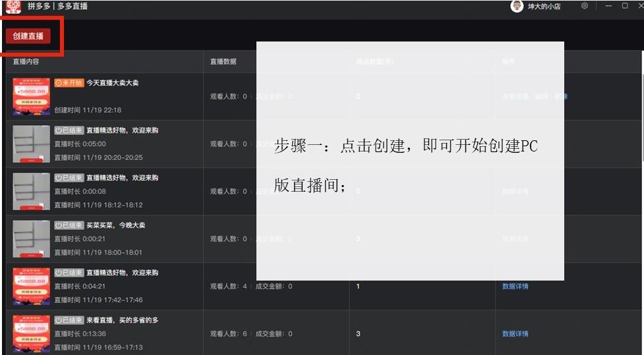Click 已结束 badge on the 18:12-18:12 stream
644x355 pixels.
pos(69,178)
